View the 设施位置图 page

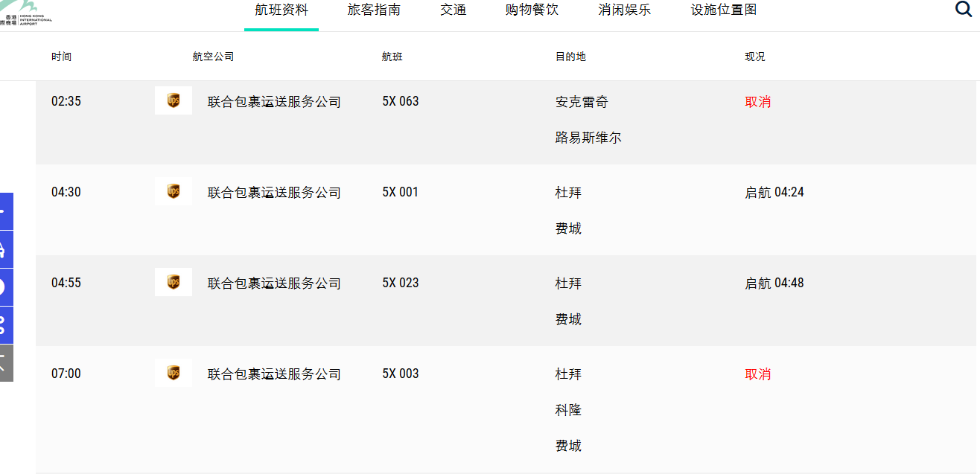[x=723, y=10]
